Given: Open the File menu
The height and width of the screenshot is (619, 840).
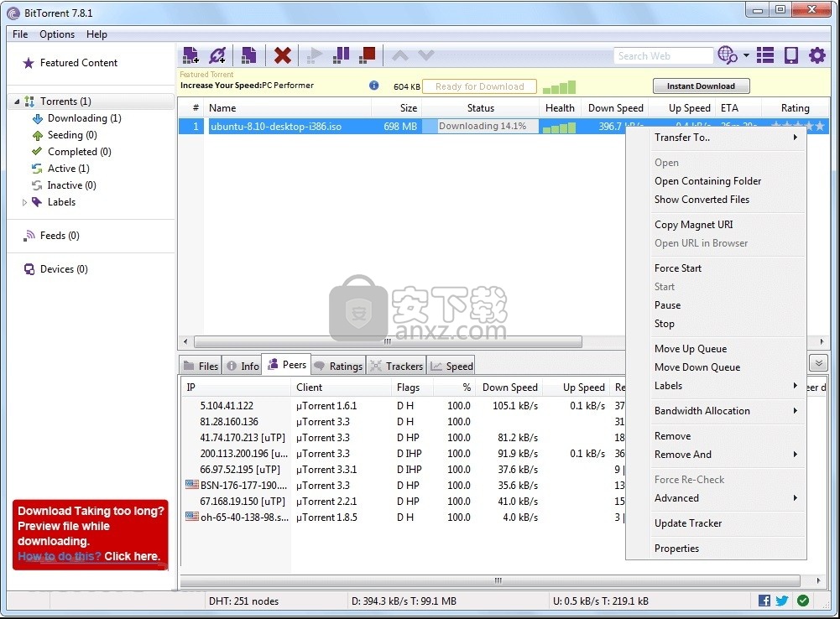Looking at the screenshot, I should 20,34.
